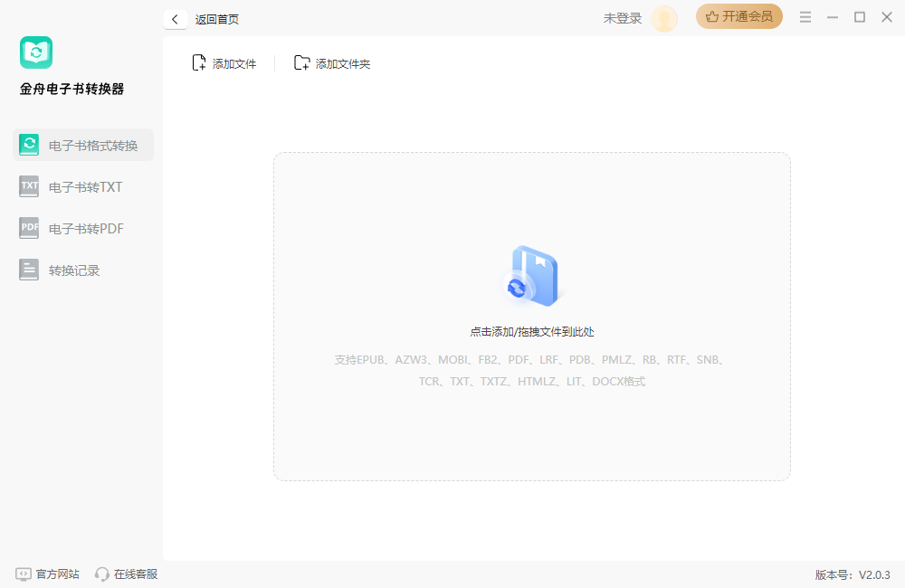Click the blue book conversion illustration
The width and height of the screenshot is (905, 588).
point(531,274)
